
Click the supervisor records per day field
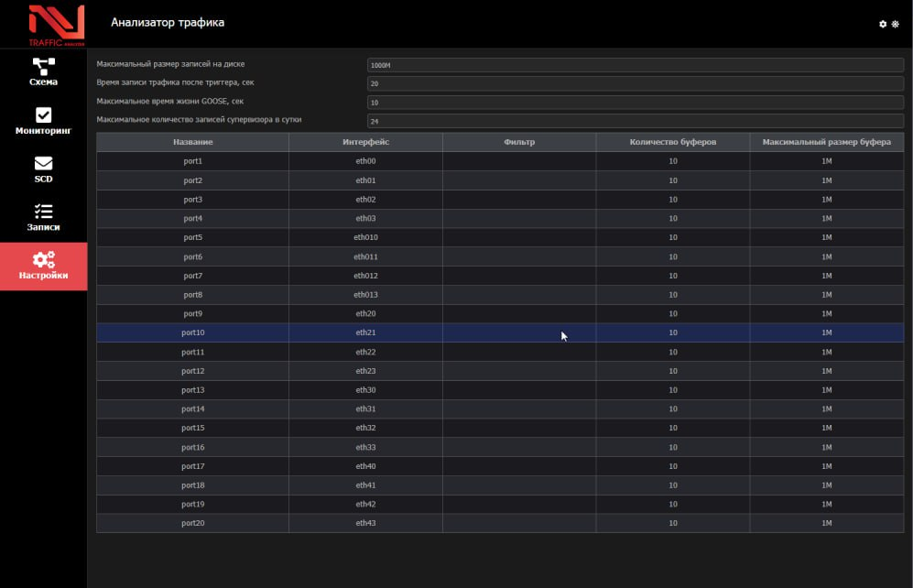pos(635,121)
